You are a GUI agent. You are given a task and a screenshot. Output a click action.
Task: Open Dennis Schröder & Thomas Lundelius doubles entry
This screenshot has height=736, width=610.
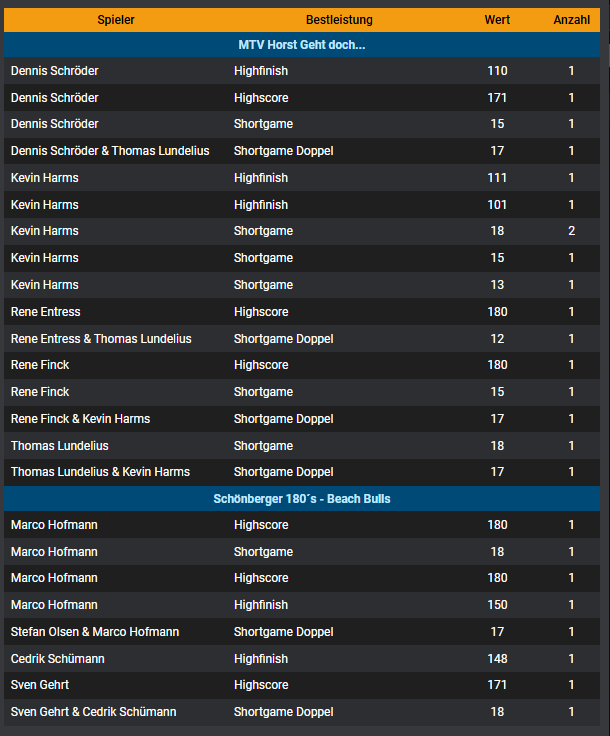(110, 151)
